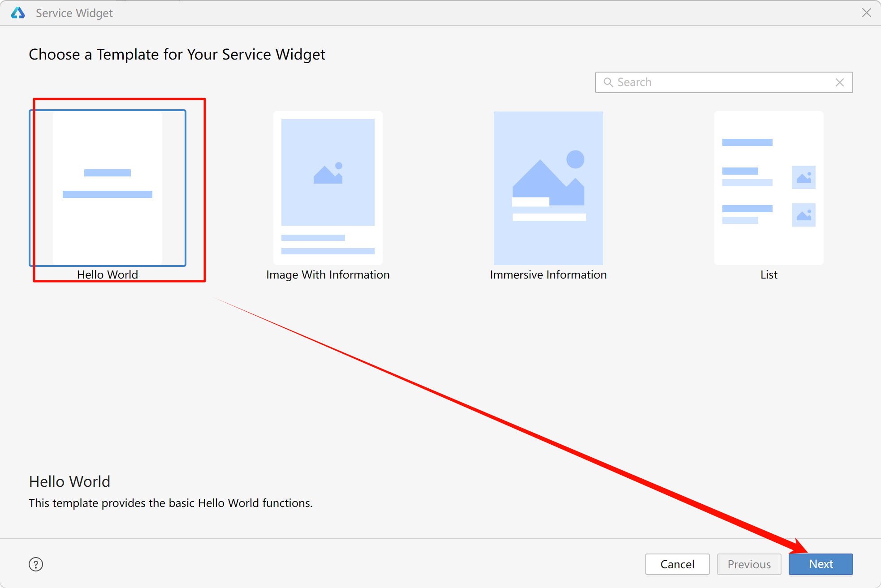Clear the search field with X

coord(840,82)
